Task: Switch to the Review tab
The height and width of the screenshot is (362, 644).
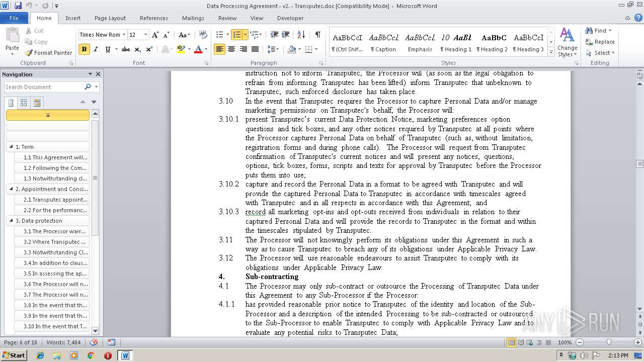Action: [x=227, y=18]
